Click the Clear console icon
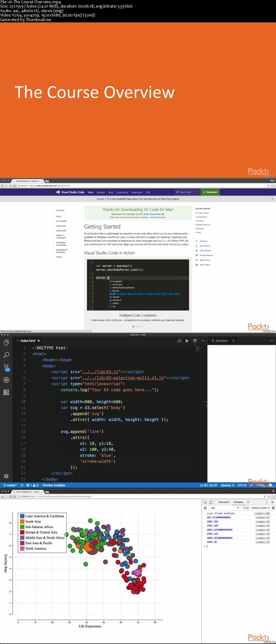Screen dimensions: 276x644 click(205, 508)
